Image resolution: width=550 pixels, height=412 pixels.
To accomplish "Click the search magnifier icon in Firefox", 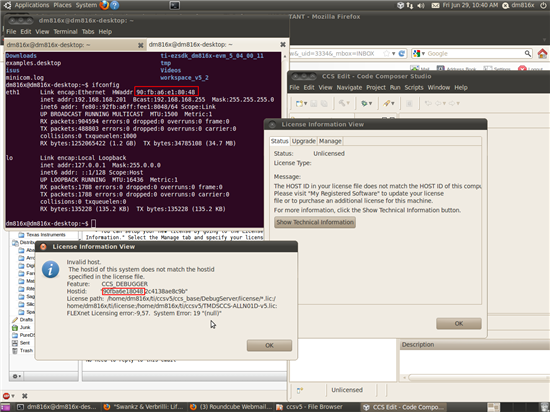I will click(528, 53).
